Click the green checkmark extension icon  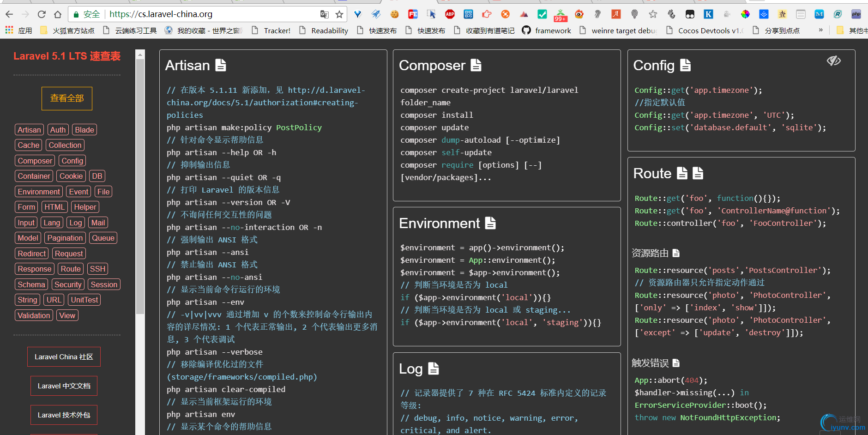(x=542, y=14)
